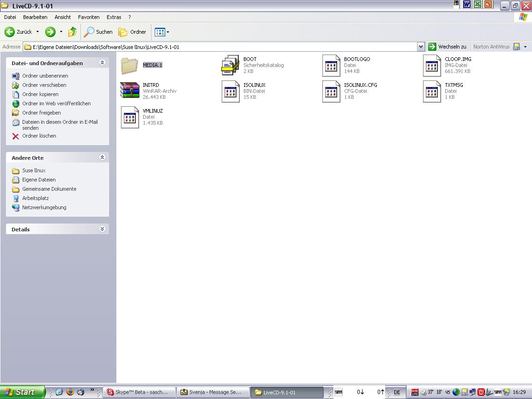This screenshot has height=399, width=532.
Task: Click the globe icon in system tray
Action: [x=456, y=392]
